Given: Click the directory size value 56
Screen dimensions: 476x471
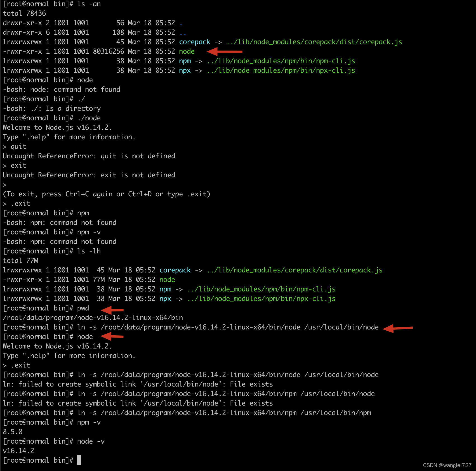Looking at the screenshot, I should pos(120,23).
